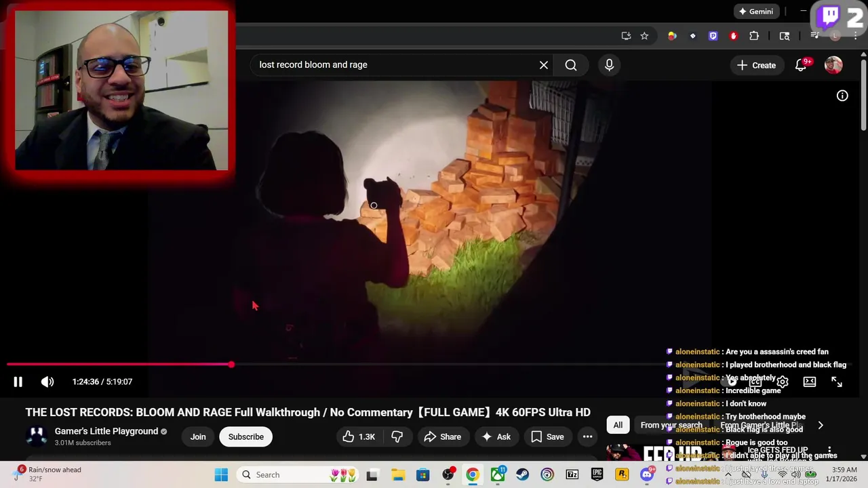Open Ubisoft Connect from taskbar
The image size is (868, 488).
pos(547,474)
